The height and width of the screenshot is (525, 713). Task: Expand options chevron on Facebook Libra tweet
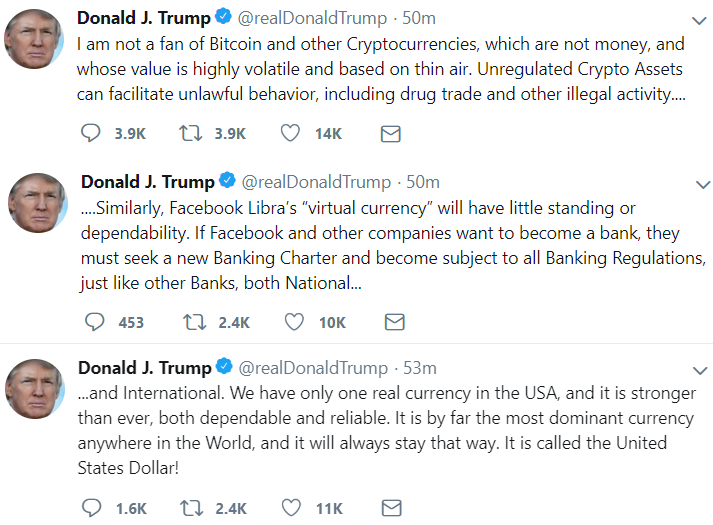pos(703,185)
